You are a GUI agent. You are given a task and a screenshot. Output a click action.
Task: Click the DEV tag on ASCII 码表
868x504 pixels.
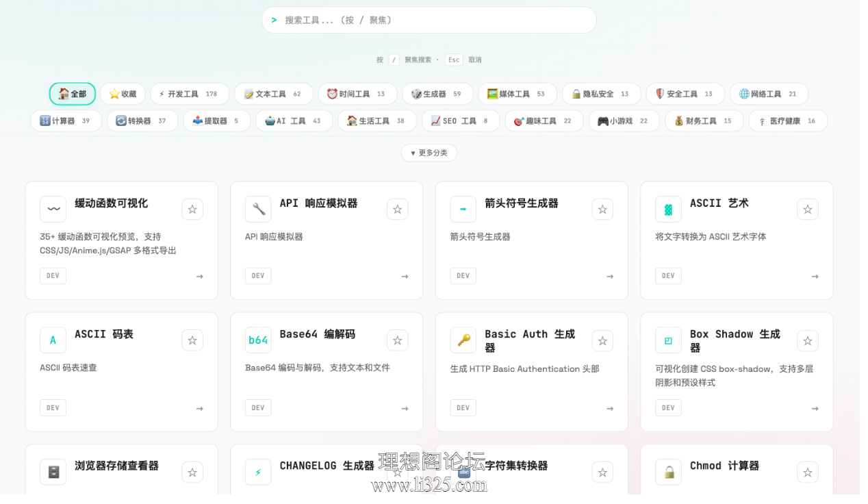point(53,407)
